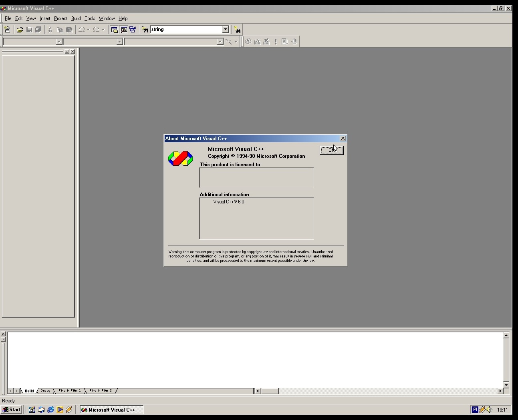Switch to the Debug output tab
The height and width of the screenshot is (420, 518).
[x=45, y=391]
